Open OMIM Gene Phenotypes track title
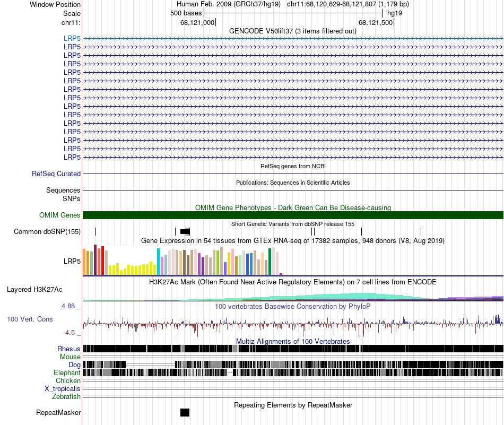This screenshot has height=425, width=504. [x=293, y=207]
